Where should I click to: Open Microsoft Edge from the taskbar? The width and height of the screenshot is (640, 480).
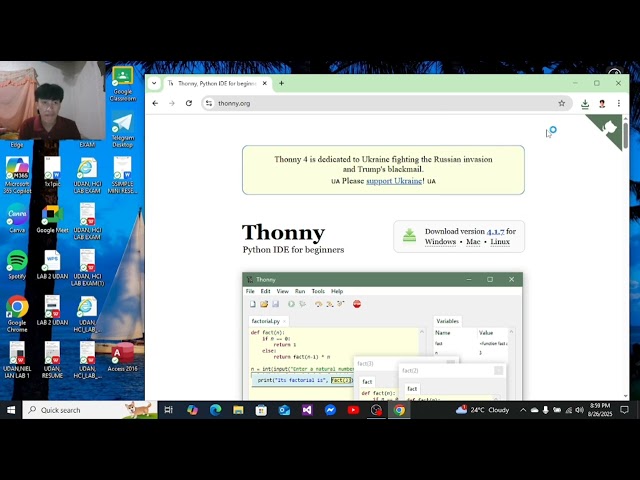pos(215,410)
